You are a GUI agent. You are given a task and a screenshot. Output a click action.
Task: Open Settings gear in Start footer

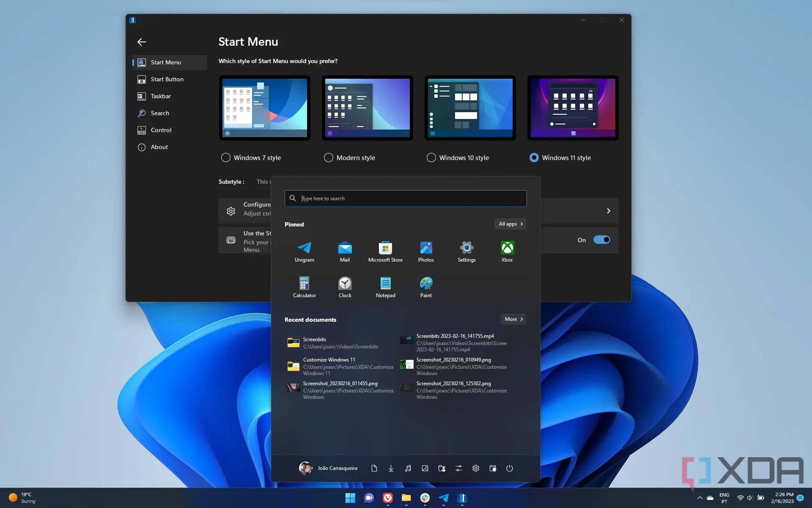pos(476,468)
